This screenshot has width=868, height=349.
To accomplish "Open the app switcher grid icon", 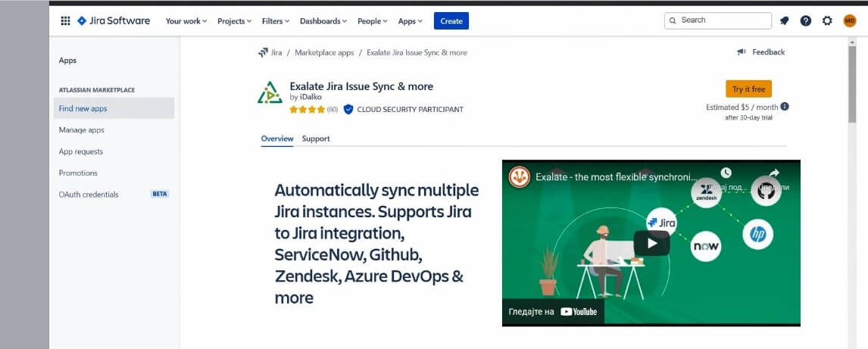I will tap(65, 21).
